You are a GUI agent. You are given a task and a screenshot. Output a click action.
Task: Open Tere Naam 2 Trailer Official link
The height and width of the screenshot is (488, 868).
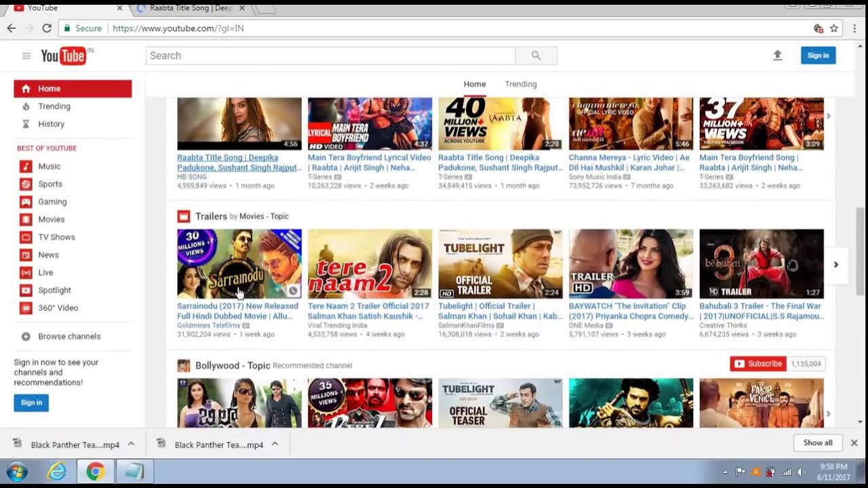point(369,311)
